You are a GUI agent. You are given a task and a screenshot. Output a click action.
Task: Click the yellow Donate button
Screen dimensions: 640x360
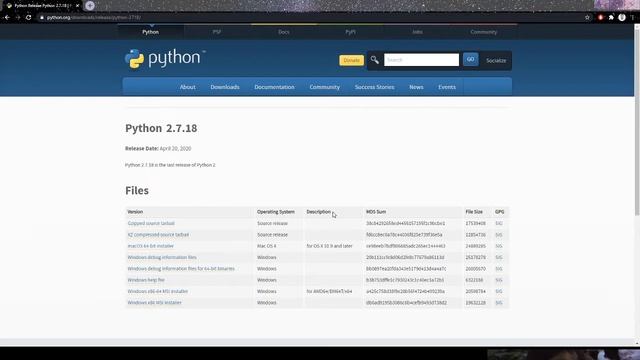(351, 60)
